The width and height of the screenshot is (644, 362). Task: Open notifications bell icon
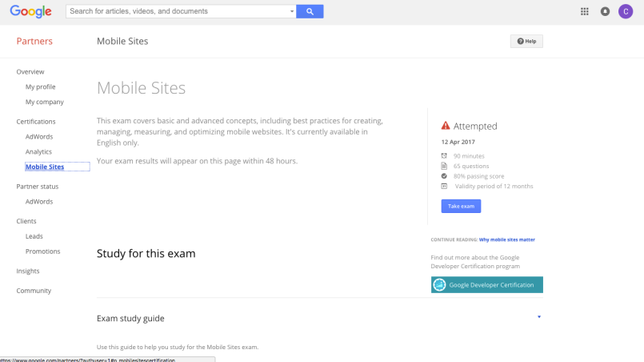coord(605,11)
